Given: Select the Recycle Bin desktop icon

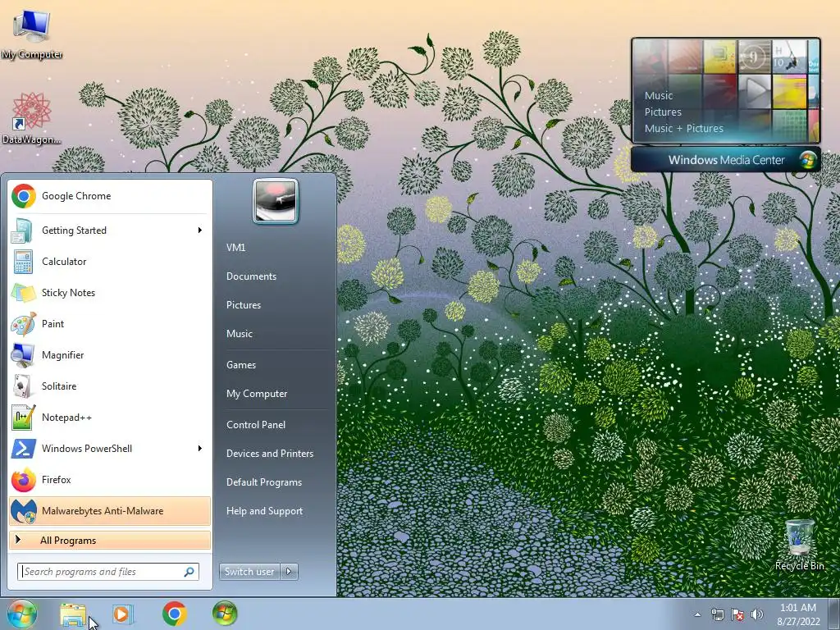Looking at the screenshot, I should (799, 545).
